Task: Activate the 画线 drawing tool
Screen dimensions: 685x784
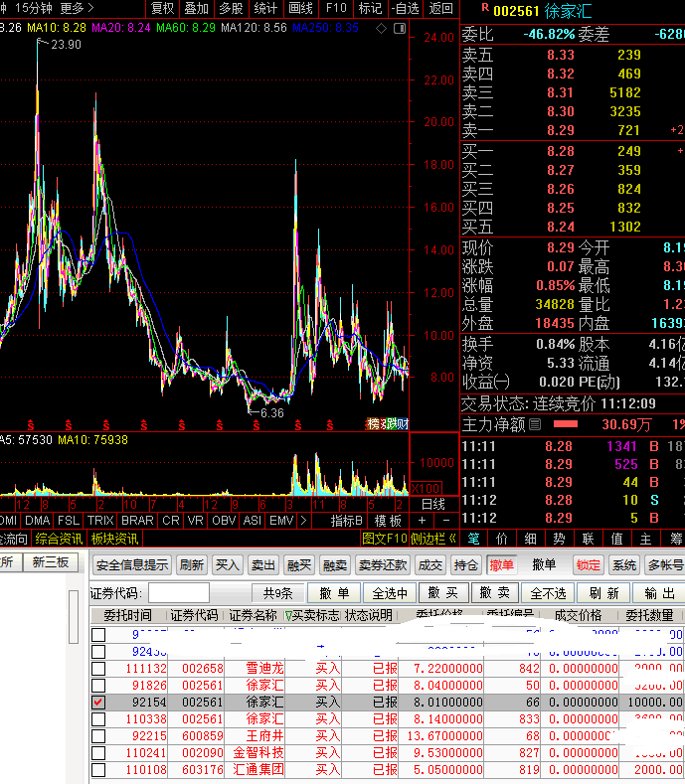Action: click(x=300, y=8)
